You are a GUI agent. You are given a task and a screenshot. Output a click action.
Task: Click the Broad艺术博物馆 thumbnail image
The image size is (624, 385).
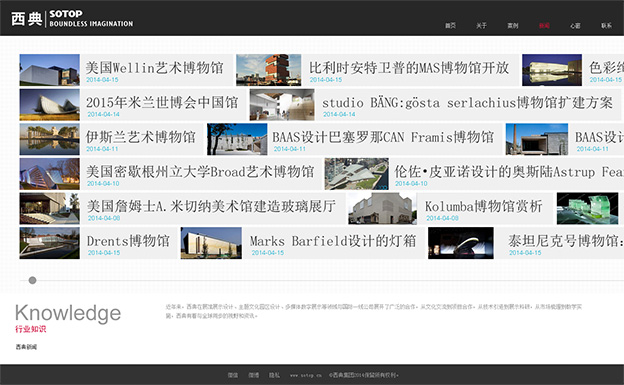tap(49, 174)
